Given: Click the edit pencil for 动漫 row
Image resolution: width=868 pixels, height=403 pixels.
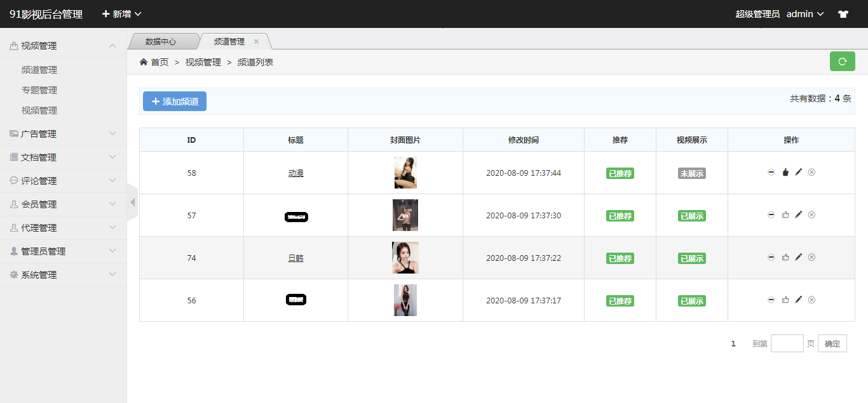Looking at the screenshot, I should (799, 172).
